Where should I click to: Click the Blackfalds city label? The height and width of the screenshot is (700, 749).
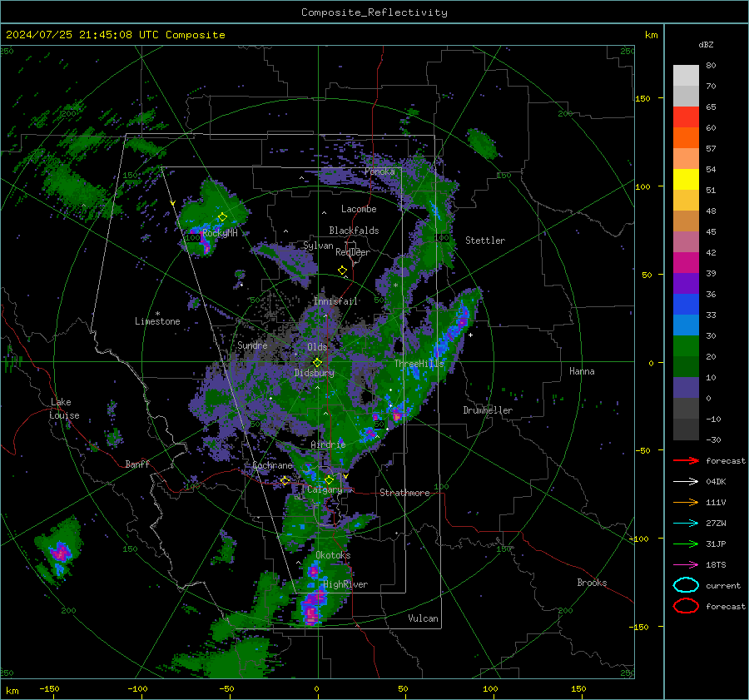354,231
